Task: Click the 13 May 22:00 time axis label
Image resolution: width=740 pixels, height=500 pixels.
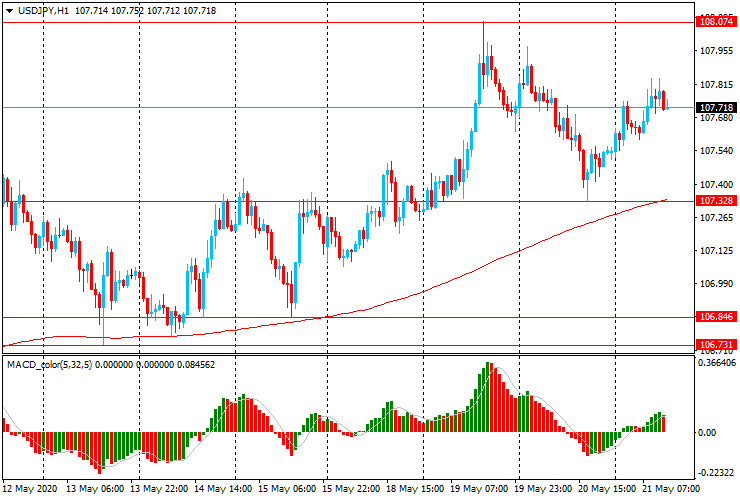Action: click(159, 488)
